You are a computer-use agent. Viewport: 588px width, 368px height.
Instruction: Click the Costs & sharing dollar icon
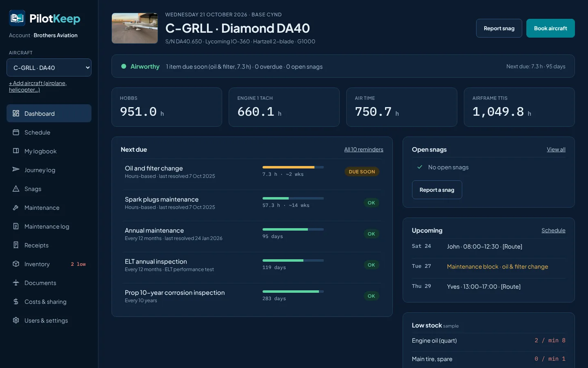[16, 301]
